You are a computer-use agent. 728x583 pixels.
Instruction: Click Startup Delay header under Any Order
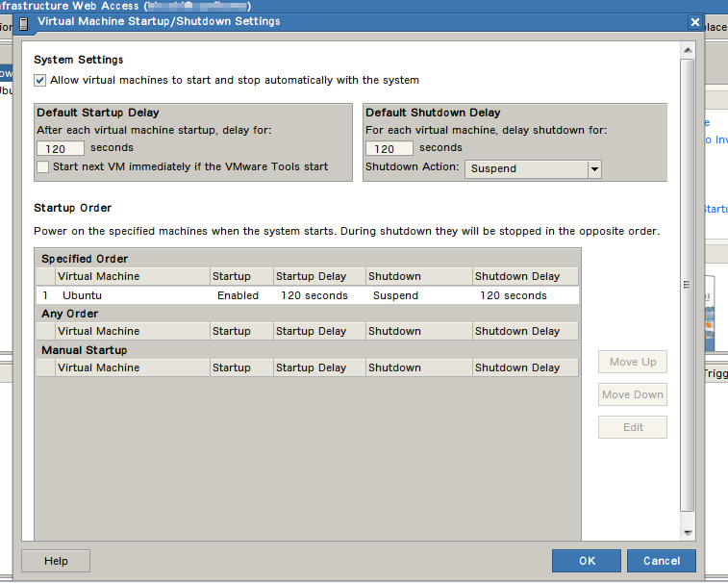pos(311,331)
